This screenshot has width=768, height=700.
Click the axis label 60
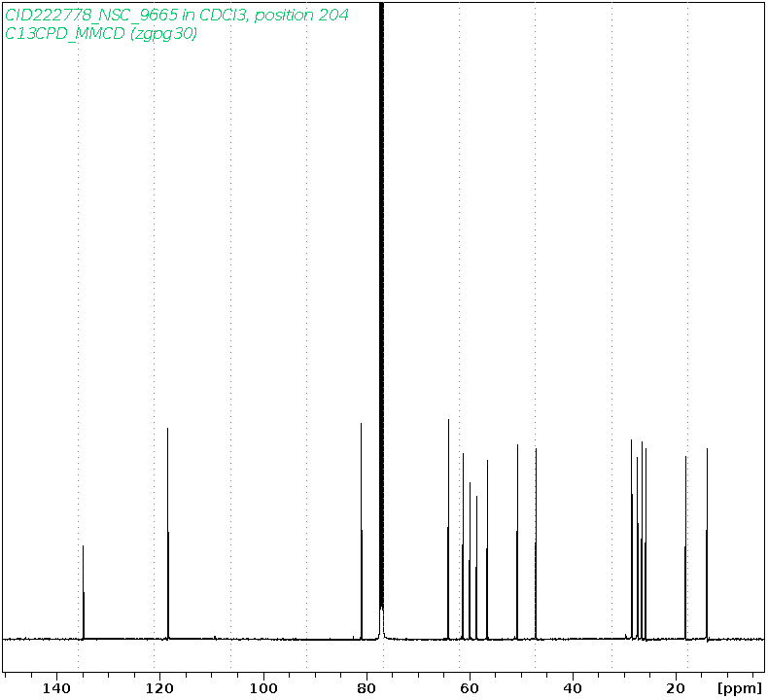pyautogui.click(x=470, y=688)
